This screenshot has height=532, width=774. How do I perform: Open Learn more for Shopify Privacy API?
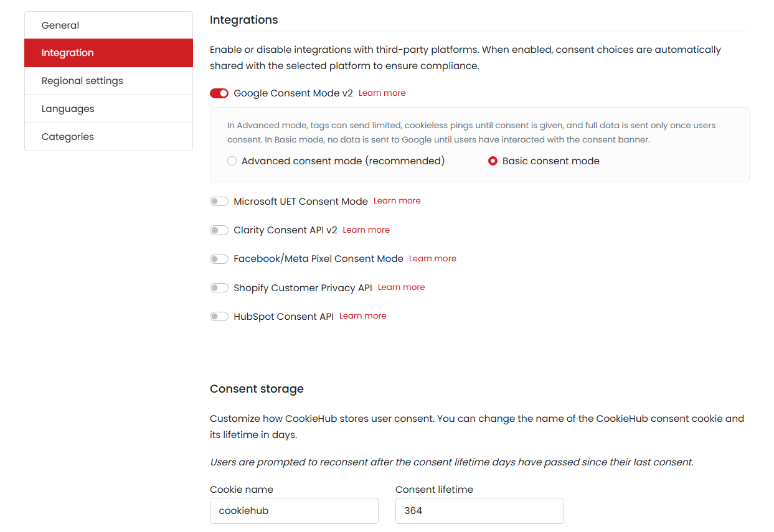(402, 287)
